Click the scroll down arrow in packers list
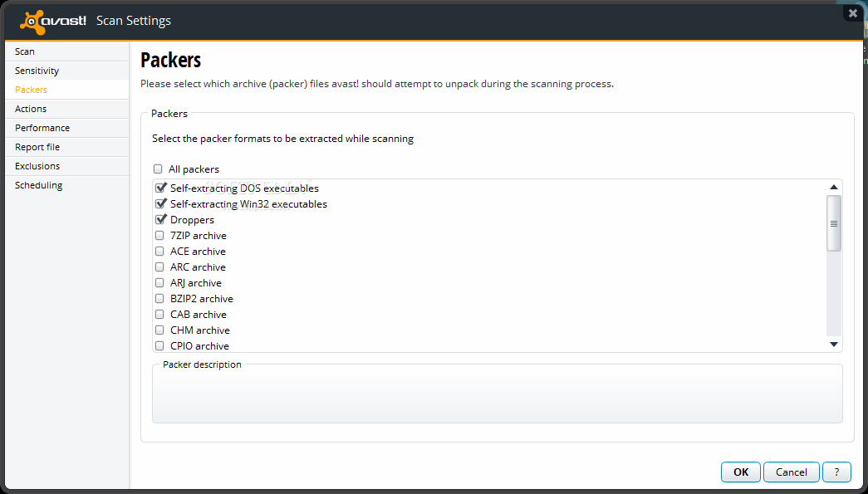 834,345
